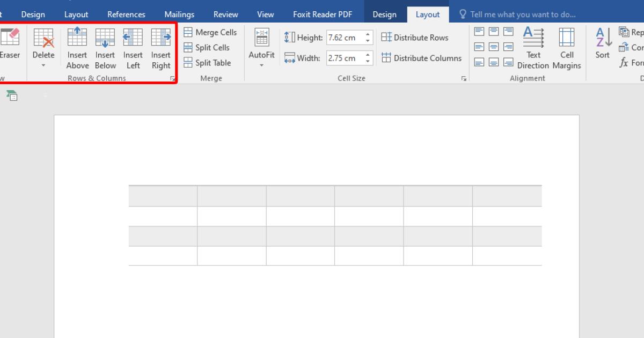Click the Height value field
Viewport: 644px width, 338px height.
pyautogui.click(x=345, y=38)
